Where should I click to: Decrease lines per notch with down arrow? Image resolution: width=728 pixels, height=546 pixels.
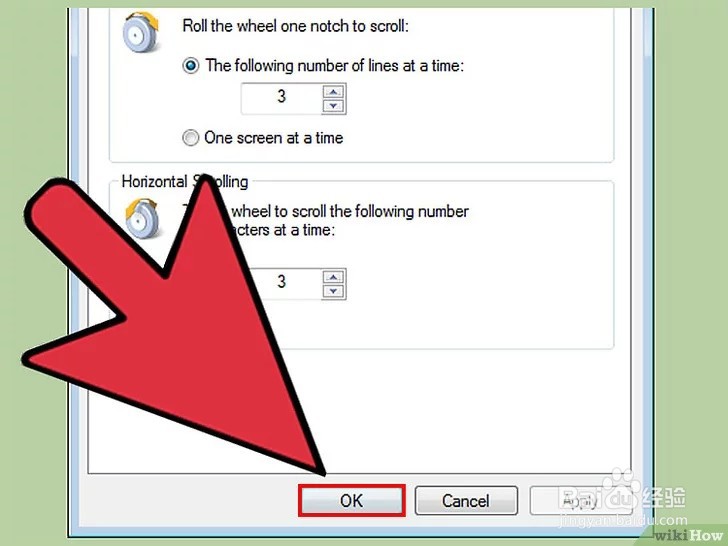(333, 106)
